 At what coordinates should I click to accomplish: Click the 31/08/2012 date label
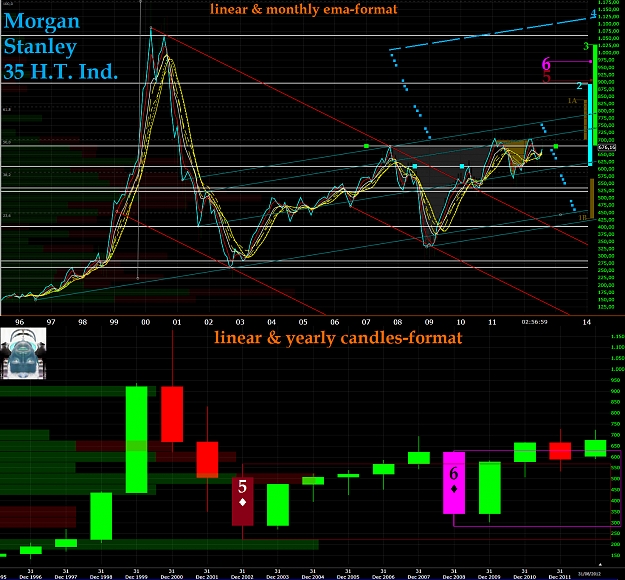589,572
